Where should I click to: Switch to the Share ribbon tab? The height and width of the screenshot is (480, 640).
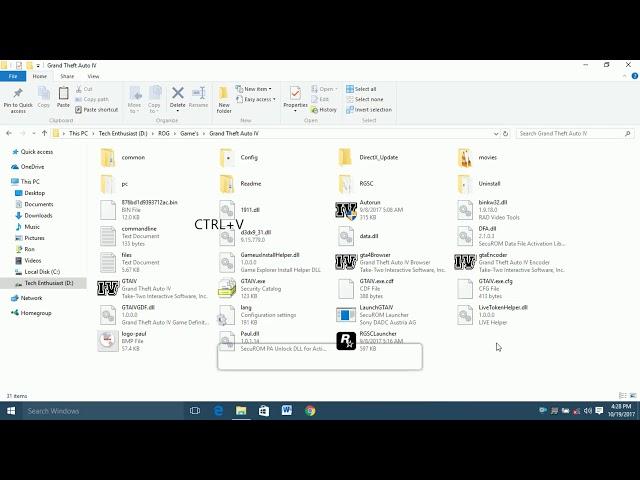pyautogui.click(x=67, y=76)
